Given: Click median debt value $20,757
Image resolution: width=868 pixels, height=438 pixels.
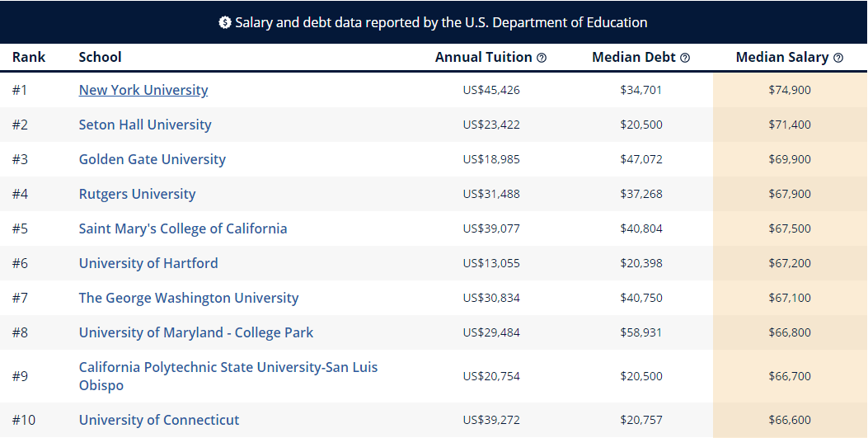Looking at the screenshot, I should 641,420.
